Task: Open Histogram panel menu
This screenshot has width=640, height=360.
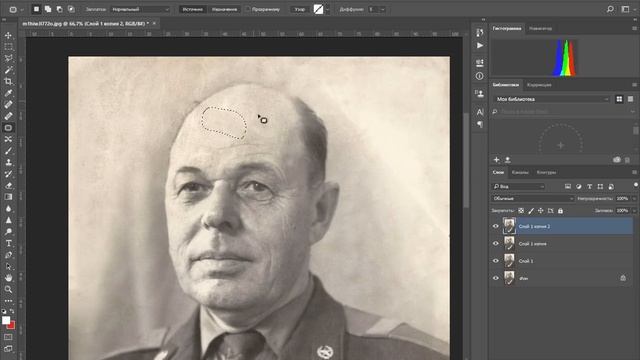Action: click(x=634, y=29)
